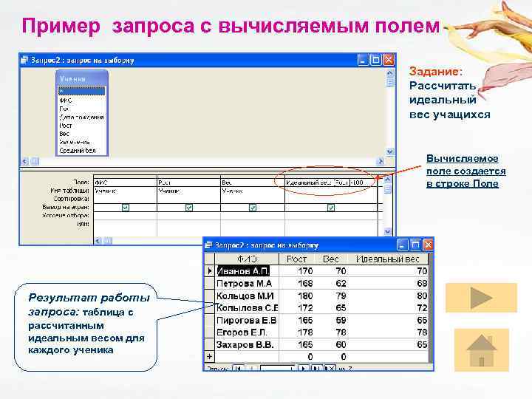532x399 pixels.
Task: Select the Копылова С.Е cell
Action: pyautogui.click(x=247, y=307)
